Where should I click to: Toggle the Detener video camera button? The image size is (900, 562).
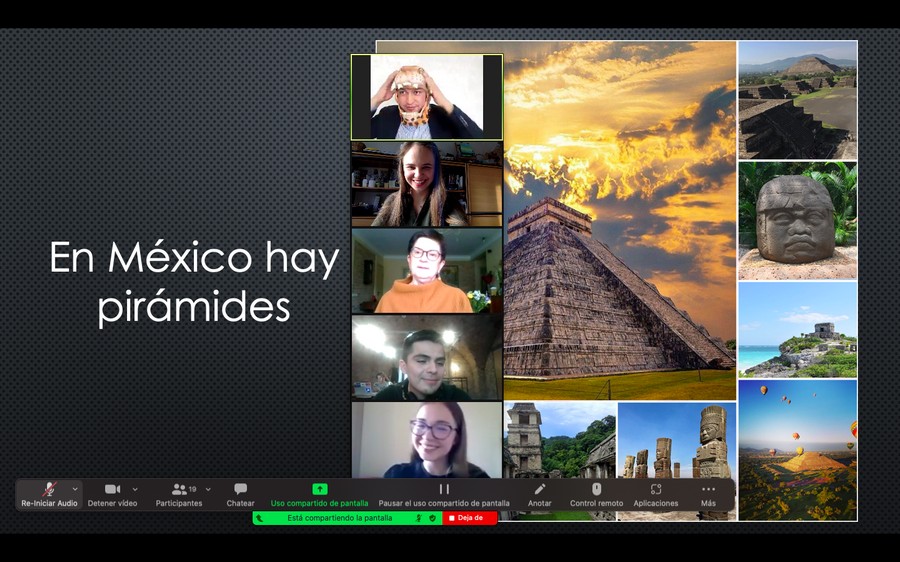coord(112,489)
